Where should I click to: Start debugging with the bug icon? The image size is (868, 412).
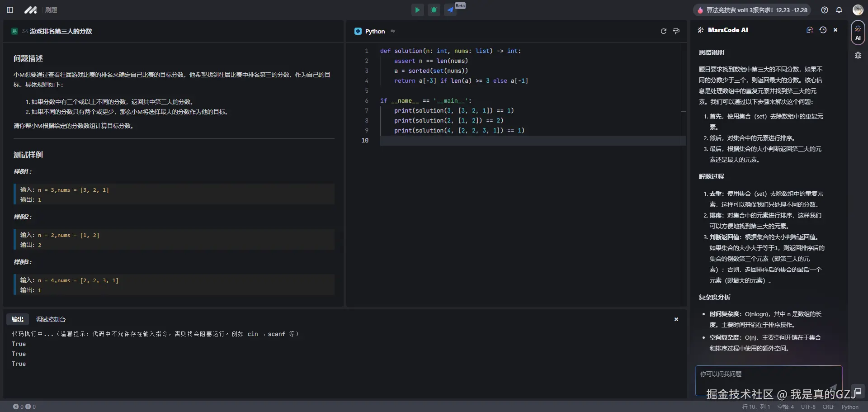point(434,10)
